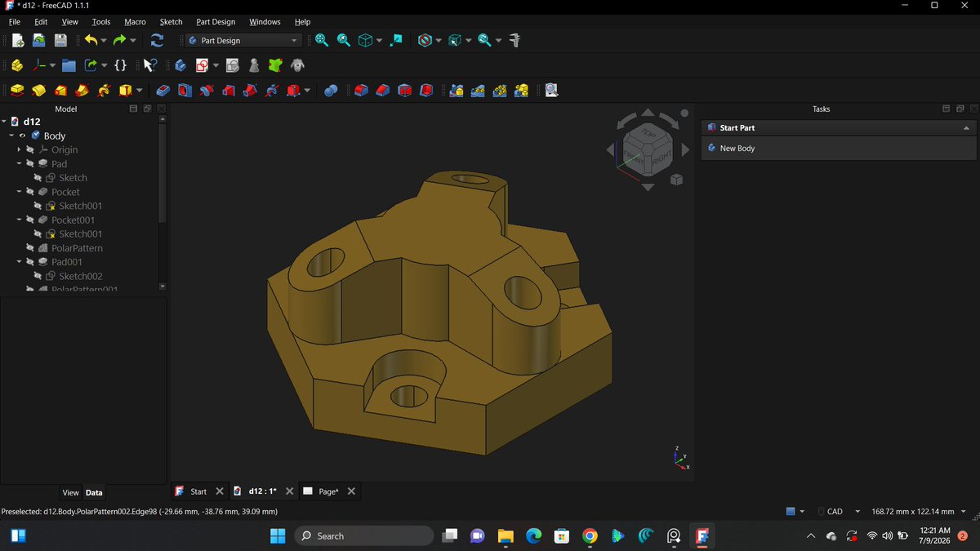Collapse the Pad001 tree node
The width and height of the screenshot is (980, 551).
(19, 262)
